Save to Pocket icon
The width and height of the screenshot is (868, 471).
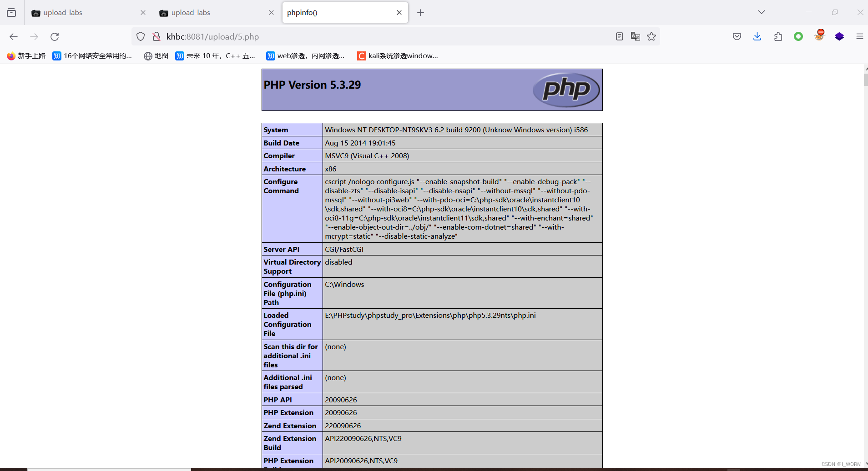tap(737, 37)
